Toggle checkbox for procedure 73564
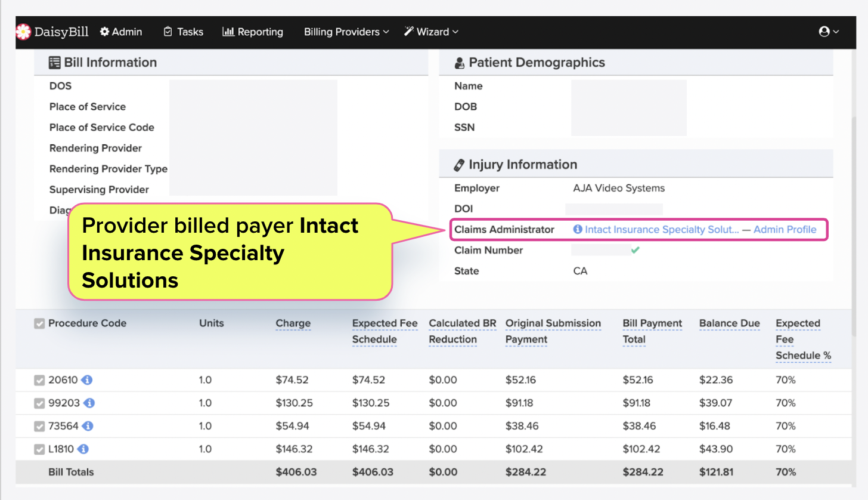 coord(39,426)
